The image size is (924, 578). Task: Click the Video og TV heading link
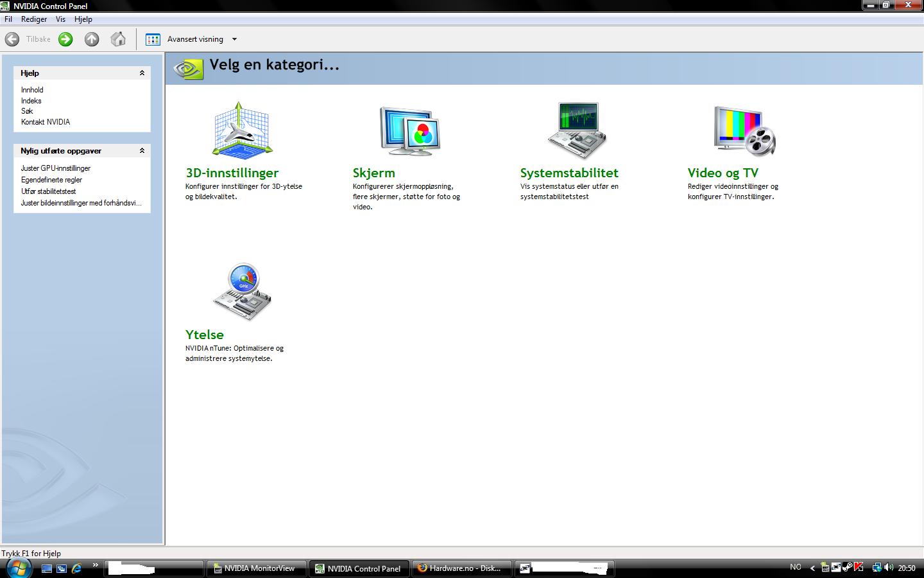pos(723,173)
